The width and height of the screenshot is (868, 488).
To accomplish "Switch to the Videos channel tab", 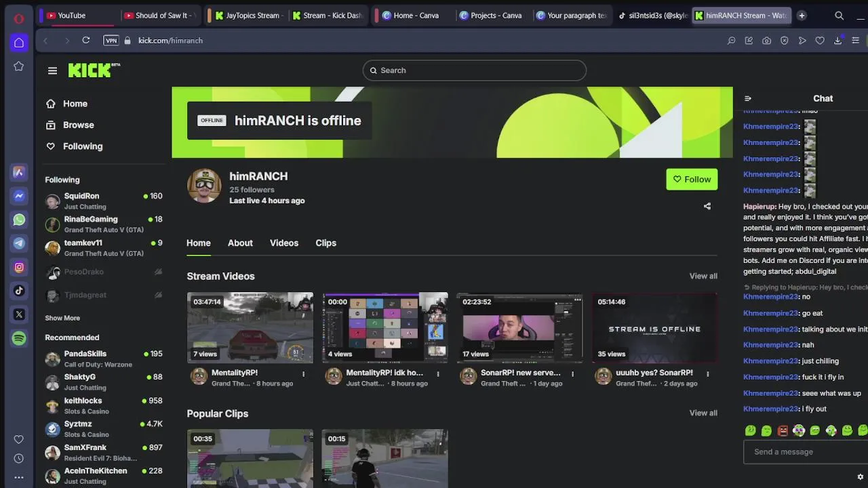I will 284,243.
